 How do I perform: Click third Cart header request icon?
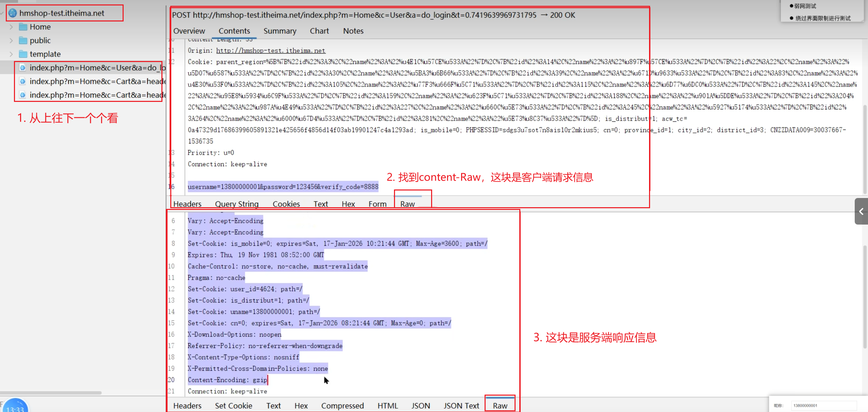click(22, 95)
